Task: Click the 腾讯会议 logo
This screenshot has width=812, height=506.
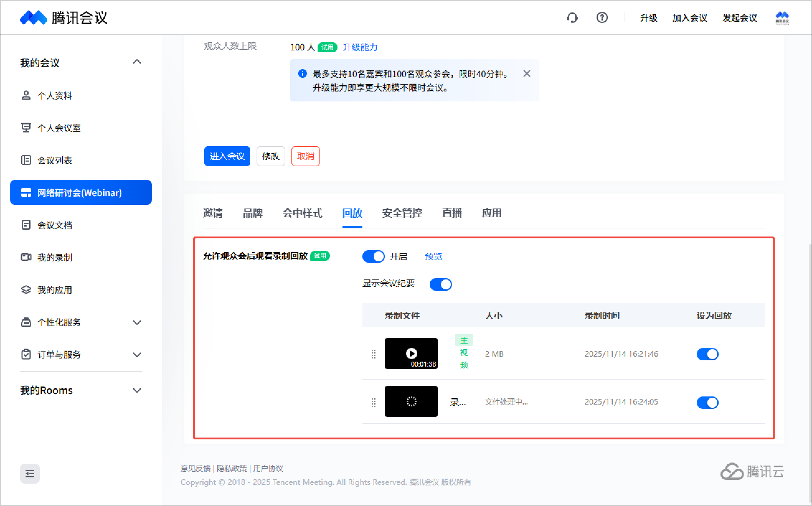Action: 64,18
